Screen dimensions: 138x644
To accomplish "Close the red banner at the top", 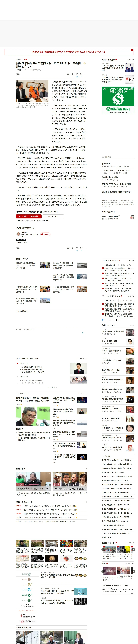I will 132,50.
